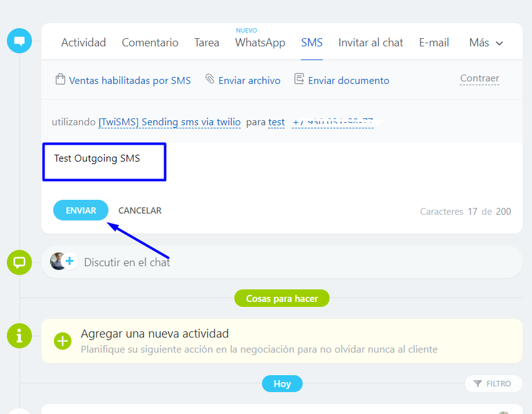Open the TwiSMS sender provider selector
The height and width of the screenshot is (414, 532).
169,122
